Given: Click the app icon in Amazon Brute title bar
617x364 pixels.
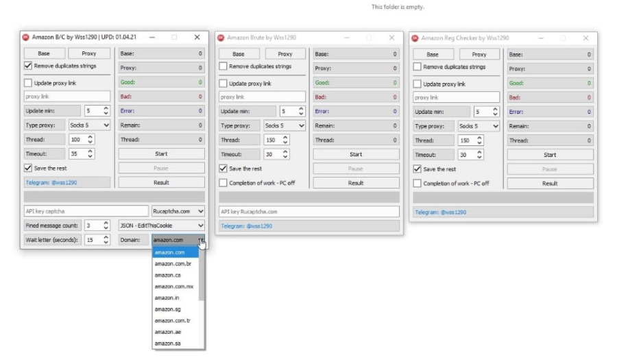Looking at the screenshot, I should point(221,38).
